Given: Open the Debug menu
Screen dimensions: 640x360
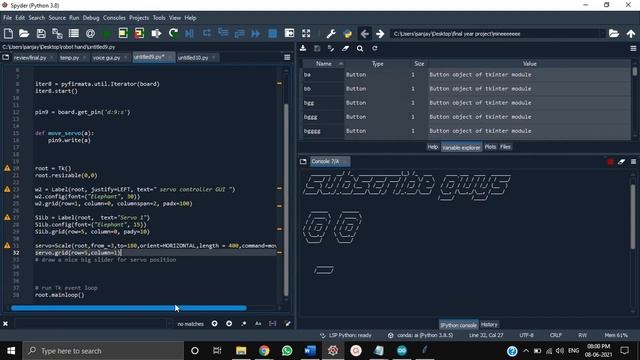Looking at the screenshot, I should pos(91,18).
